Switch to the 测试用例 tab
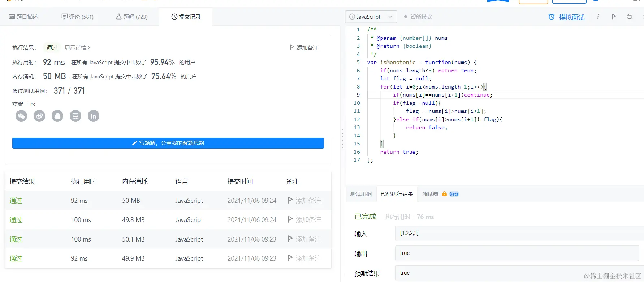The height and width of the screenshot is (282, 644). coord(360,194)
